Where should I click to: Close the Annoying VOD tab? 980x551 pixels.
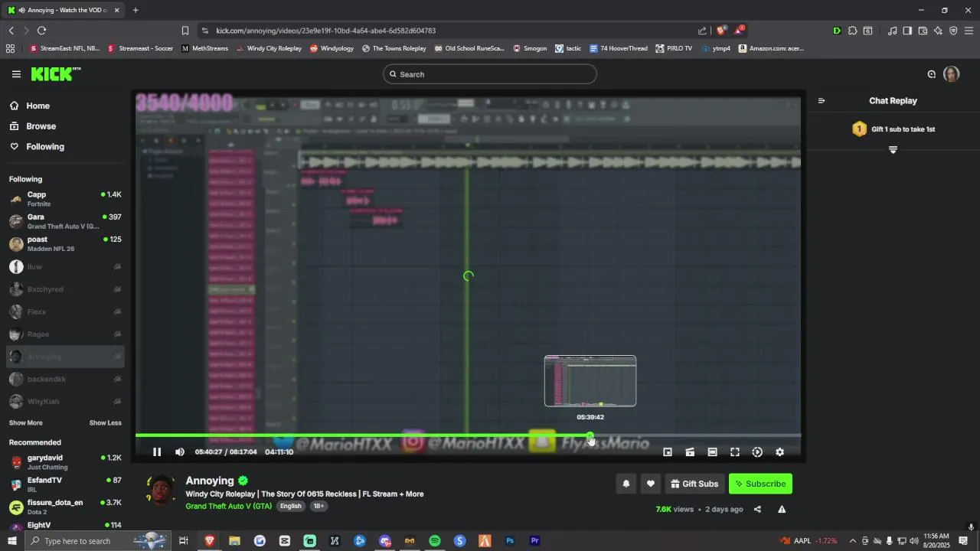point(117,10)
